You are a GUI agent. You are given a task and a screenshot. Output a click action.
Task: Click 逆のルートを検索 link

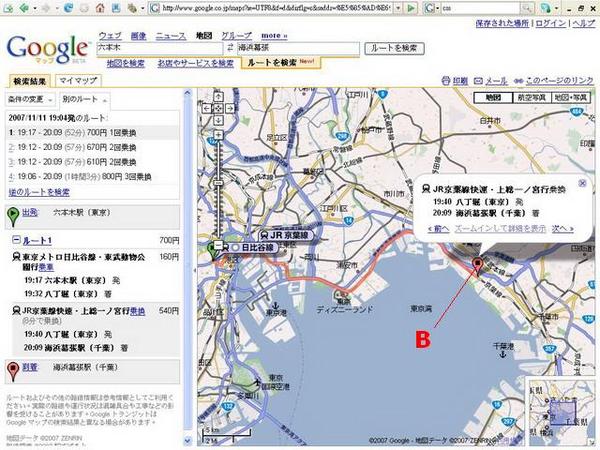(x=39, y=192)
